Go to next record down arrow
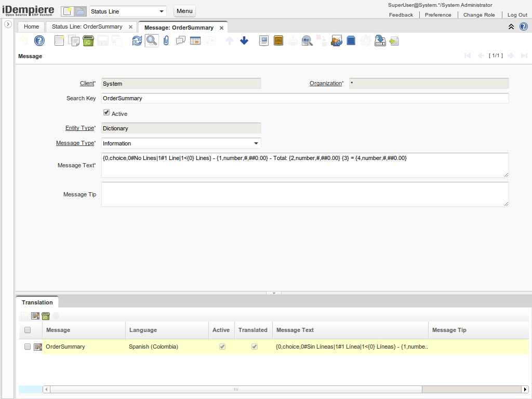Viewport: 532px width, 399px height. click(244, 41)
